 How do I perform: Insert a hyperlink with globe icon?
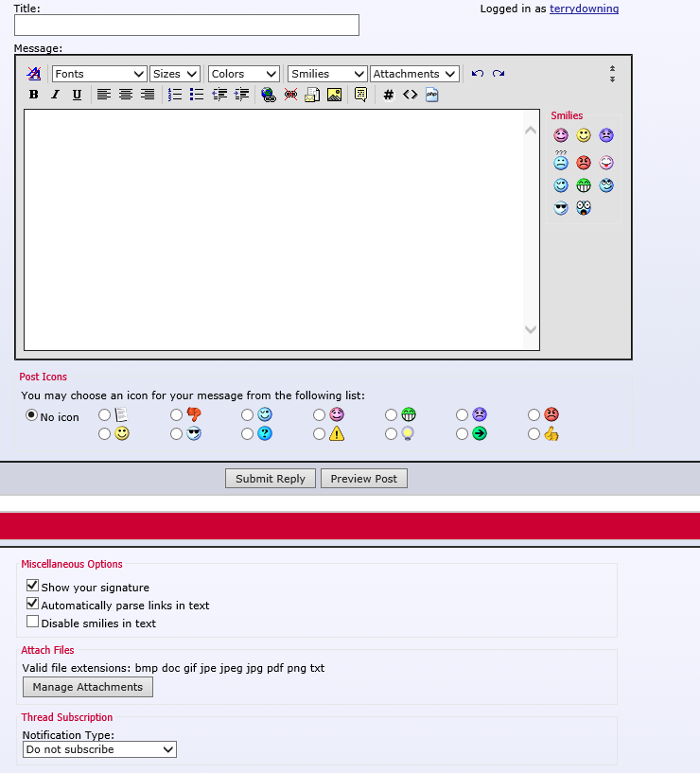pyautogui.click(x=268, y=95)
